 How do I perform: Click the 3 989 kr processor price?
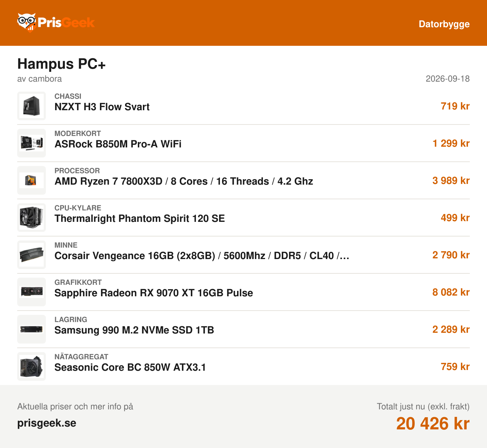(x=451, y=180)
